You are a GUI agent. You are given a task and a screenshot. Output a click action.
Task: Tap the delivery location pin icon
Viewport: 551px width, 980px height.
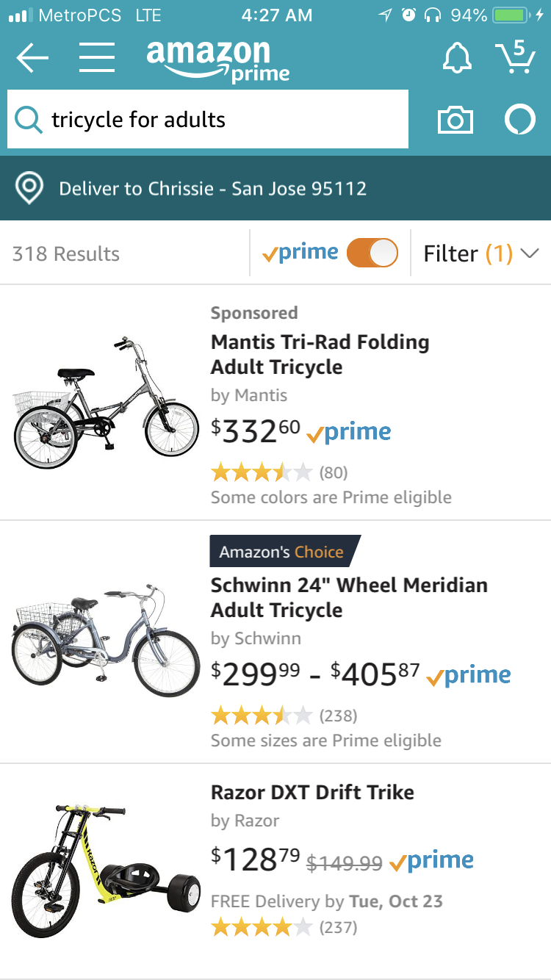tap(29, 188)
